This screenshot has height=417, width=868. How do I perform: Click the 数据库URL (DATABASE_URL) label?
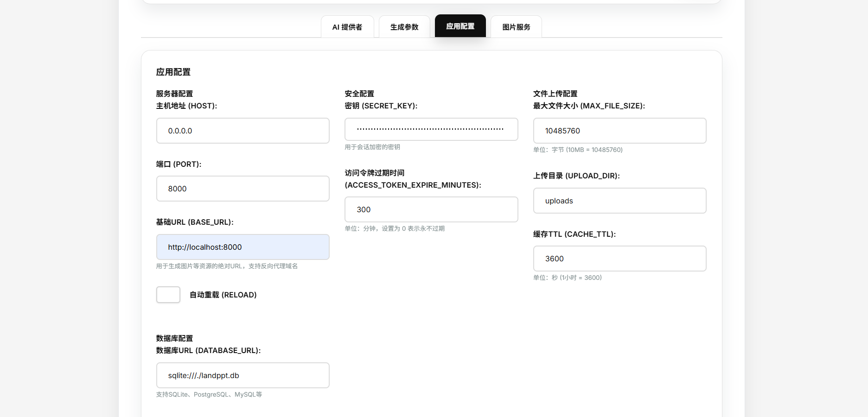click(x=208, y=350)
